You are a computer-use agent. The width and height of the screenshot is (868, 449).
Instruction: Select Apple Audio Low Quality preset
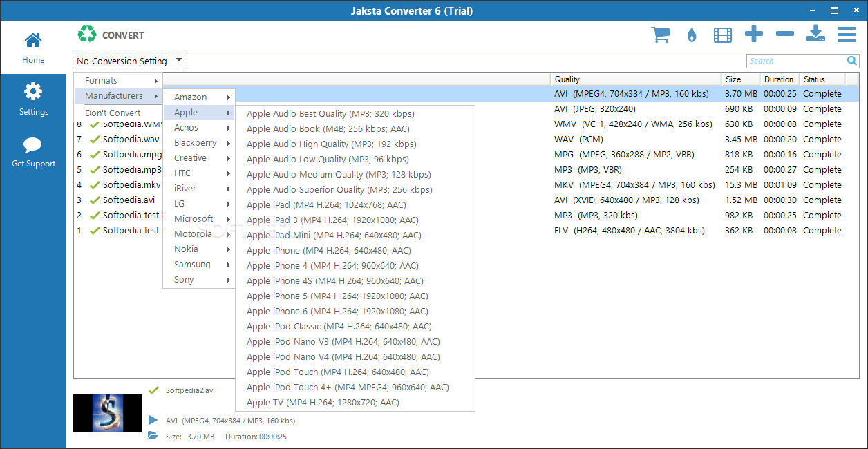355,160
